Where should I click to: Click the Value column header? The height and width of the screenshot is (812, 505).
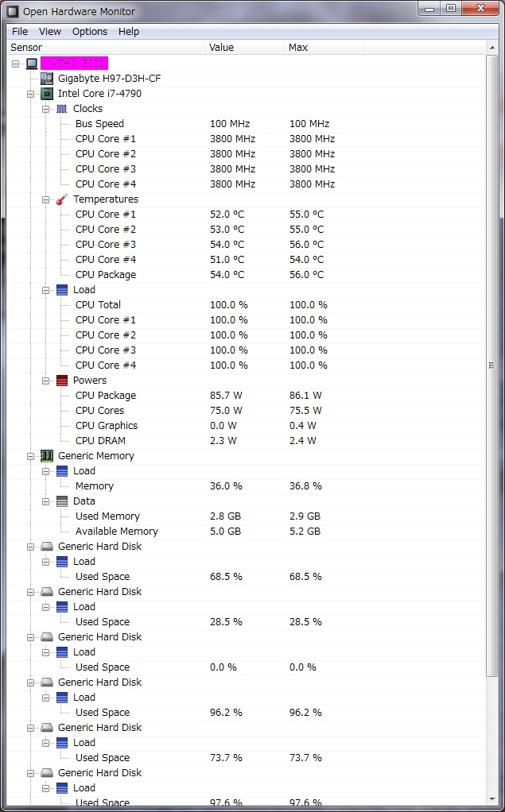click(244, 48)
